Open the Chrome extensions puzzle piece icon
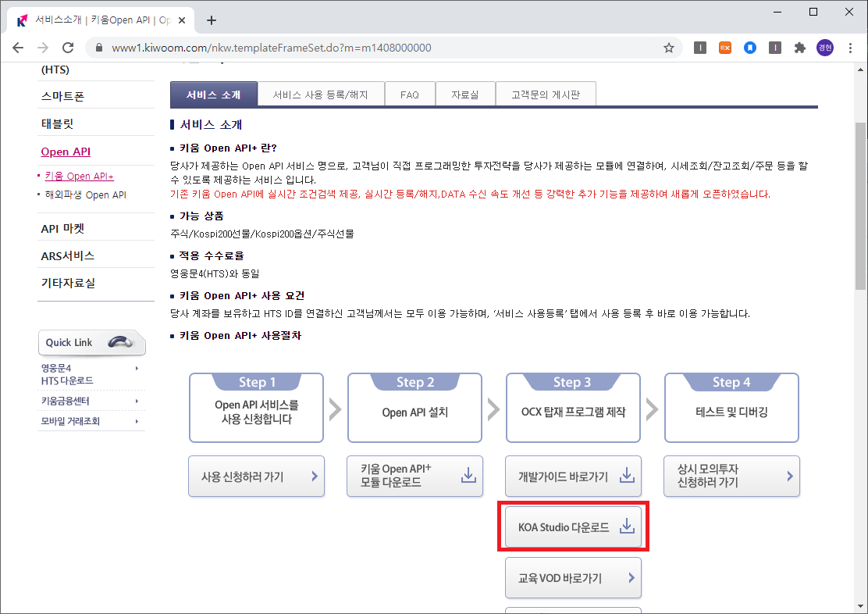Image resolution: width=868 pixels, height=614 pixels. point(800,48)
